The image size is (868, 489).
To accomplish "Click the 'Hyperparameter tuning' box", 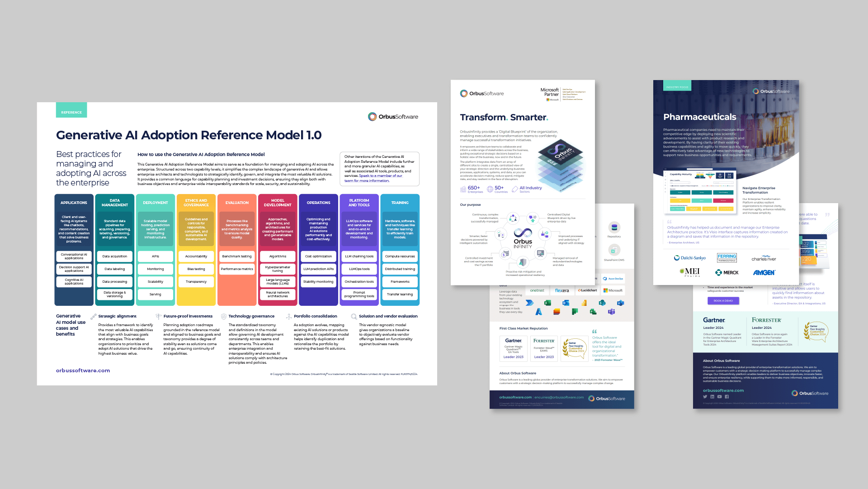I will pyautogui.click(x=278, y=269).
